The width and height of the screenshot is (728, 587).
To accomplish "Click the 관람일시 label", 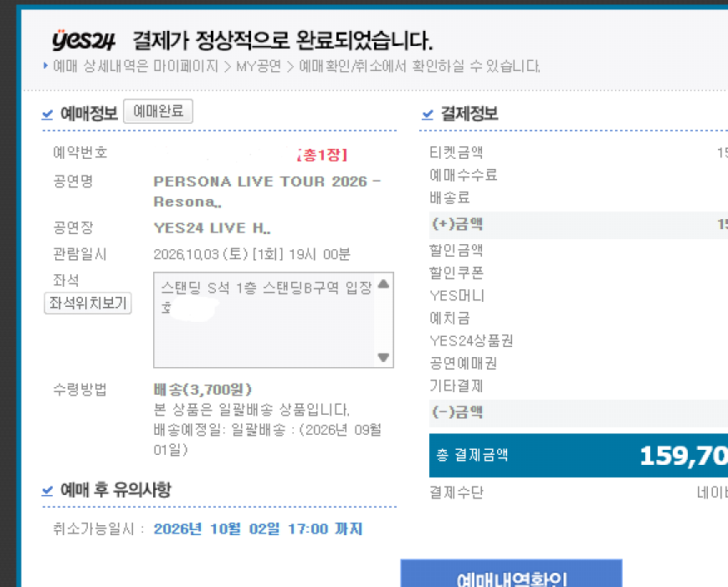I will point(79,254).
